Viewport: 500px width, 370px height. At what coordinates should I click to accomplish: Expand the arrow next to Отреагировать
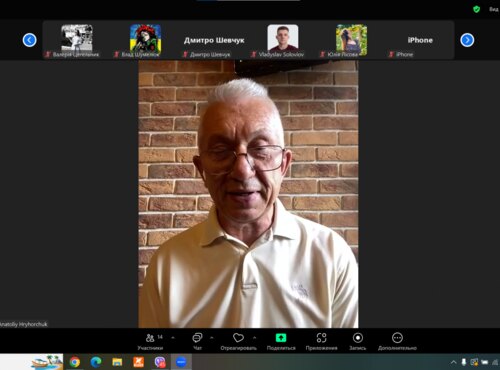[254, 338]
